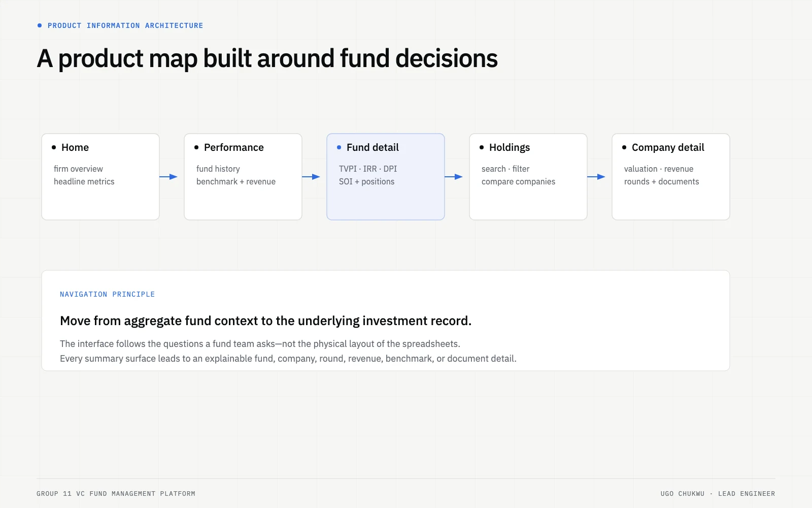Image resolution: width=812 pixels, height=508 pixels.
Task: Click the bullet dot beside Performance
Action: click(196, 147)
